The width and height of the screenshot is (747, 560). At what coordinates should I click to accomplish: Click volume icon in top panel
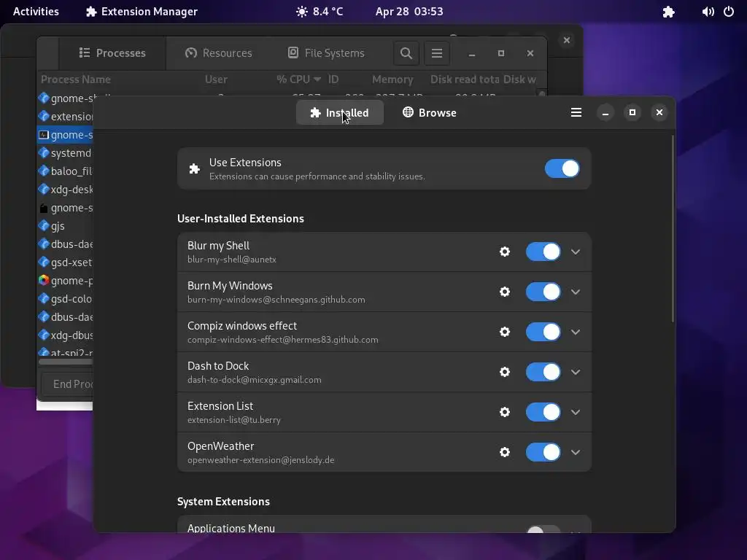(708, 12)
